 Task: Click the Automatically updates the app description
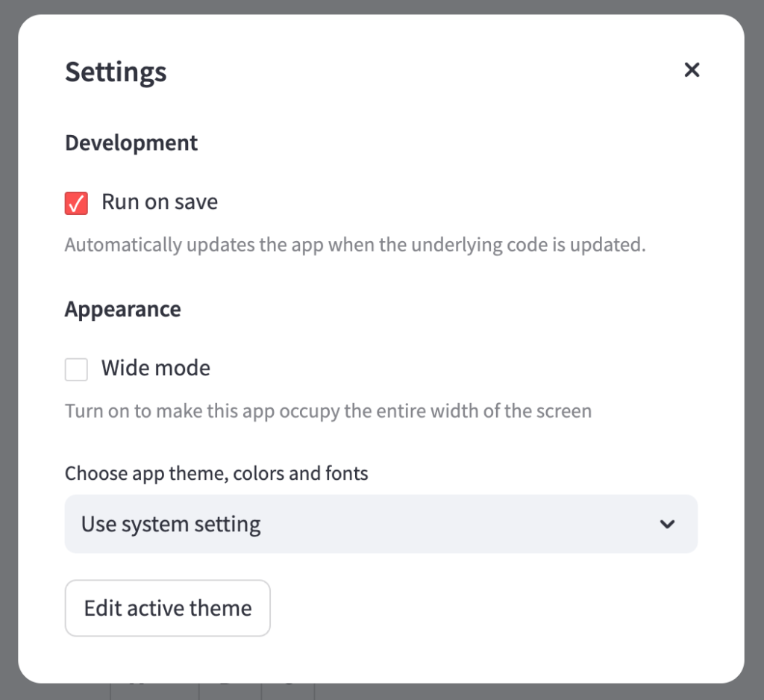tap(354, 245)
